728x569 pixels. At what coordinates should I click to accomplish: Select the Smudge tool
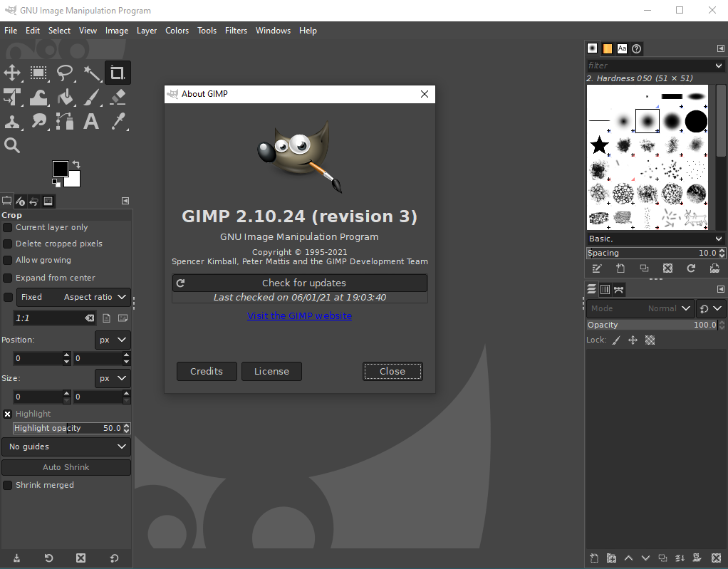38,122
